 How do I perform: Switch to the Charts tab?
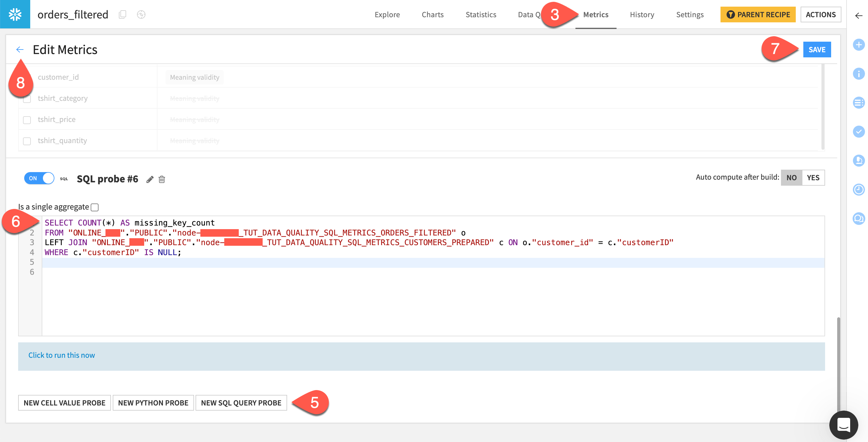[432, 14]
